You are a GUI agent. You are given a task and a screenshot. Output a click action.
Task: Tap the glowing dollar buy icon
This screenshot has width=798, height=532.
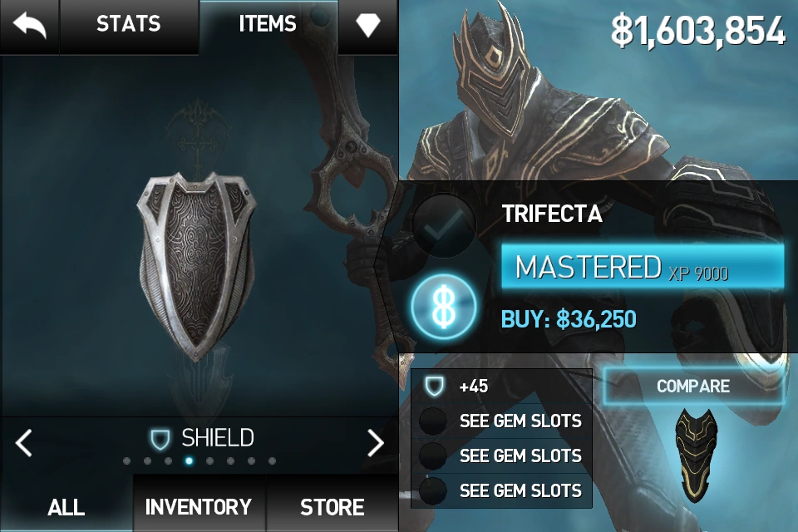444,307
